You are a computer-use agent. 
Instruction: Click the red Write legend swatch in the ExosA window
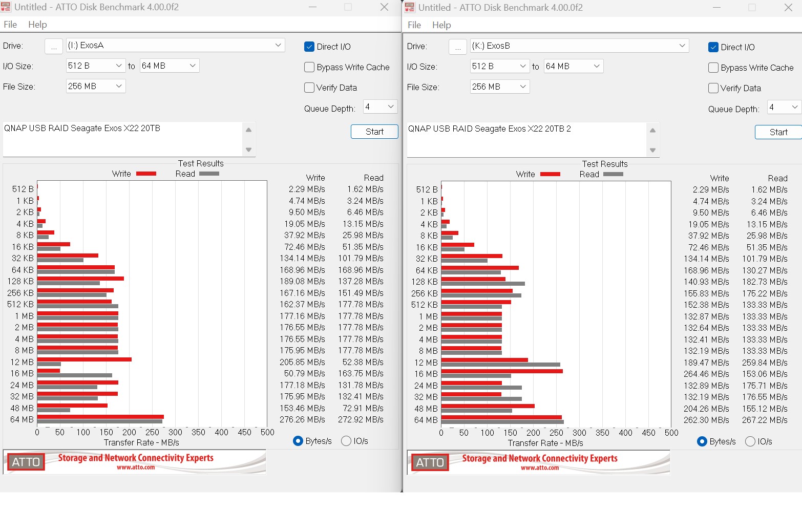146,174
